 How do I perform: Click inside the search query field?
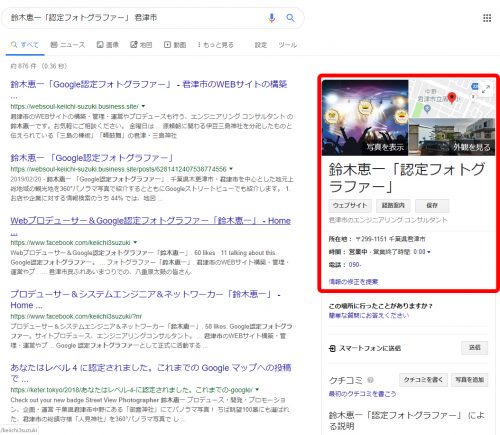pos(133,18)
